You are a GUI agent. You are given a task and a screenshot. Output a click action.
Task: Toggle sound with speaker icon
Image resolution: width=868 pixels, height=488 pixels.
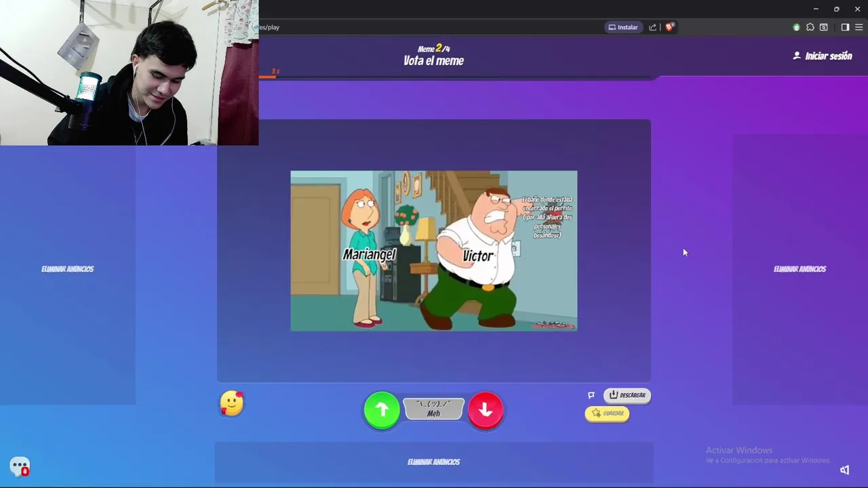click(844, 470)
